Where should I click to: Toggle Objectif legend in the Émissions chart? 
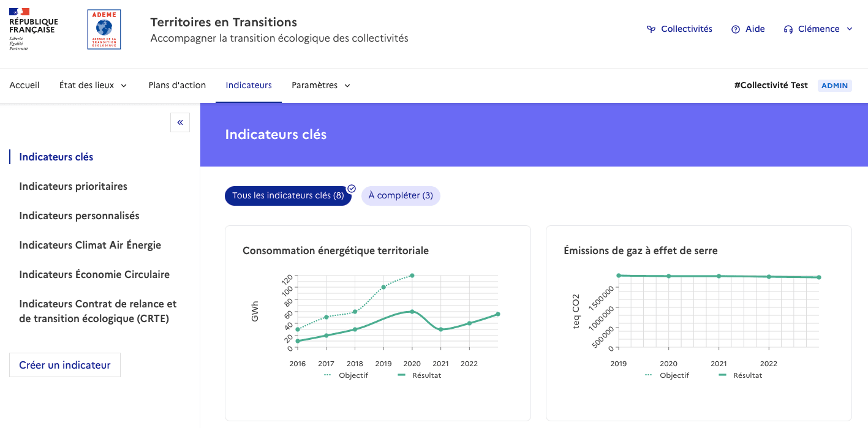tap(667, 375)
